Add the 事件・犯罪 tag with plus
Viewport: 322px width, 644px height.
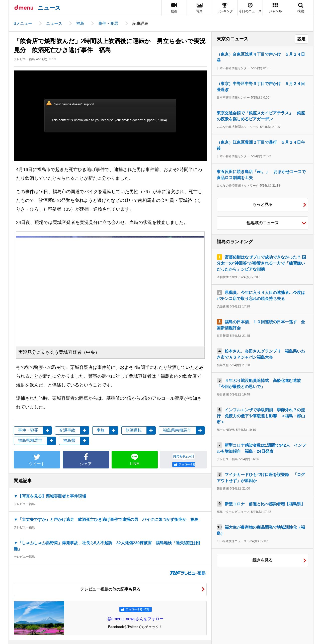point(47,430)
